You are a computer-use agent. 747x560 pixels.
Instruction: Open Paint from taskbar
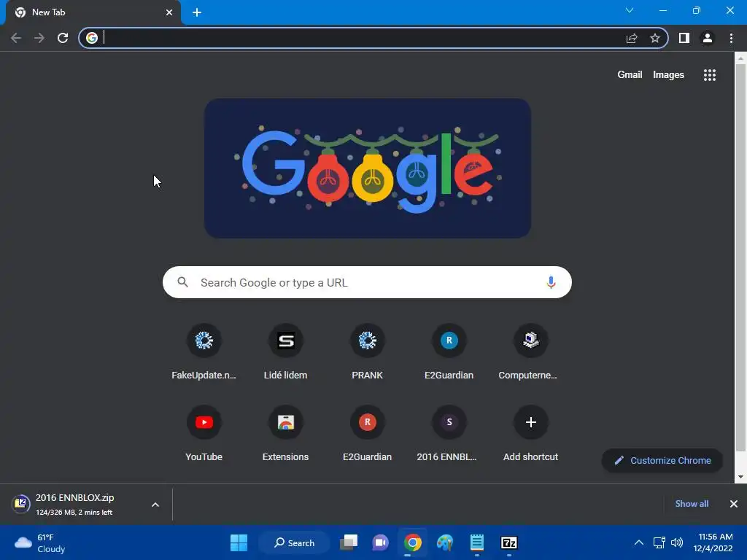(x=445, y=542)
